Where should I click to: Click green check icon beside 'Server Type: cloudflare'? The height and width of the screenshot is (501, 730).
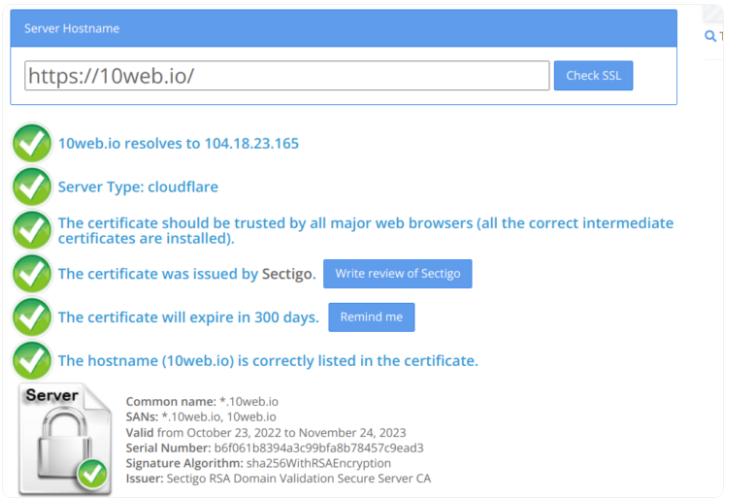tap(32, 187)
